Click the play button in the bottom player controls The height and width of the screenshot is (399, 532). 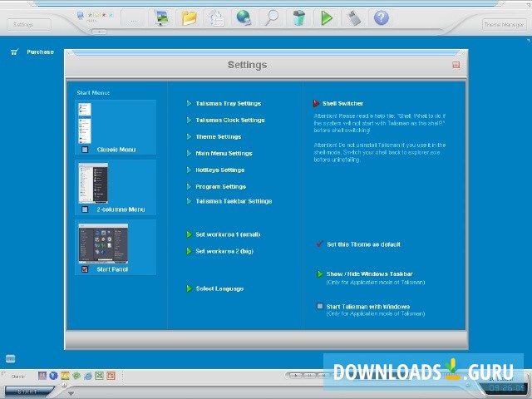(x=296, y=376)
